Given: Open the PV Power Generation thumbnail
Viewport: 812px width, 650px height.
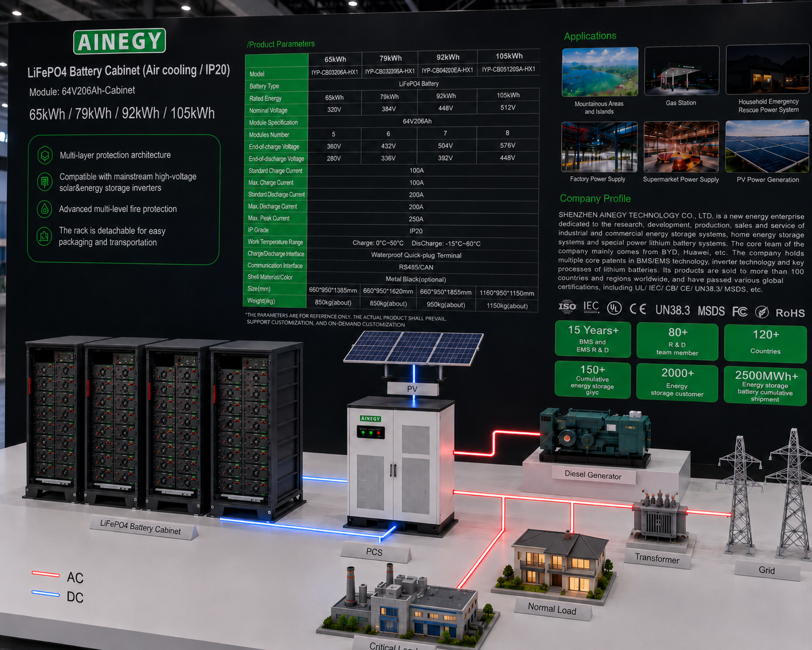Looking at the screenshot, I should tap(767, 146).
